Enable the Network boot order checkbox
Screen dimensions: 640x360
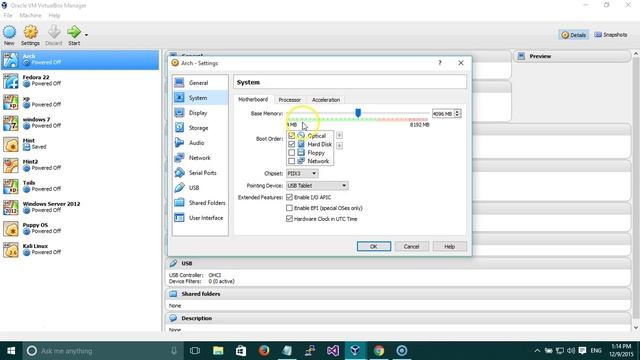pyautogui.click(x=291, y=161)
